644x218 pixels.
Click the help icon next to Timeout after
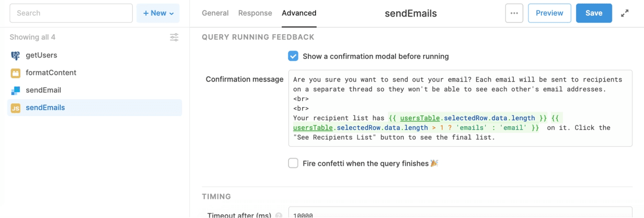tap(278, 215)
